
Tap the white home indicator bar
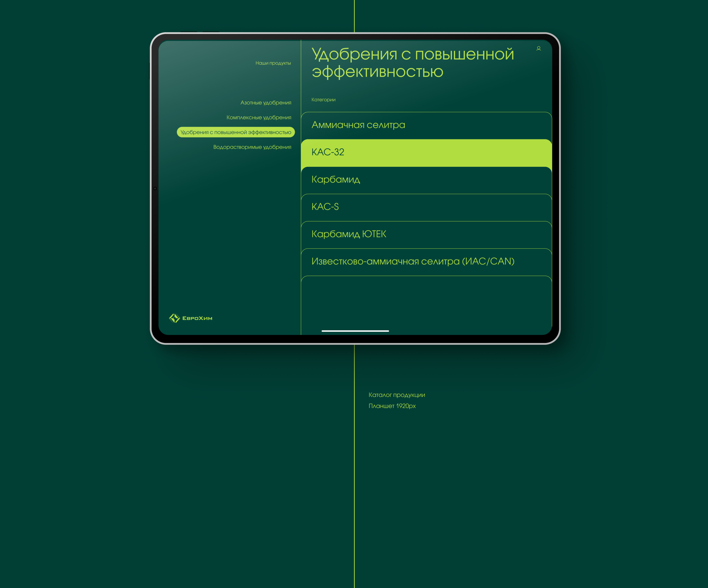click(355, 331)
